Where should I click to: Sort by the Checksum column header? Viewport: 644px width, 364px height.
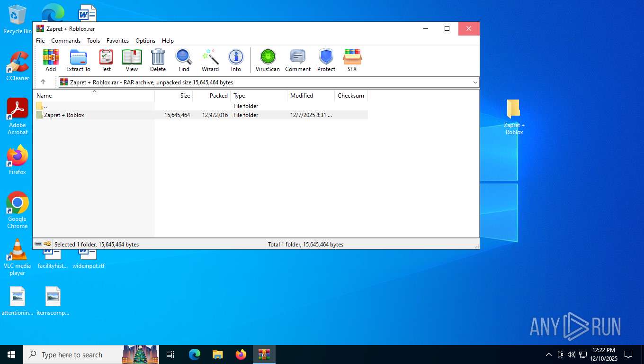tap(351, 96)
